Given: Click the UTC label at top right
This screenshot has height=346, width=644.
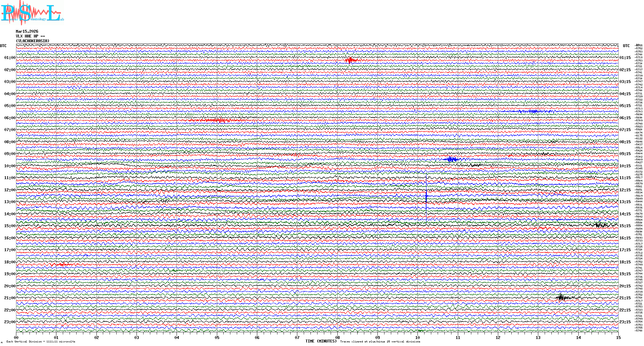Looking at the screenshot, I should 626,46.
